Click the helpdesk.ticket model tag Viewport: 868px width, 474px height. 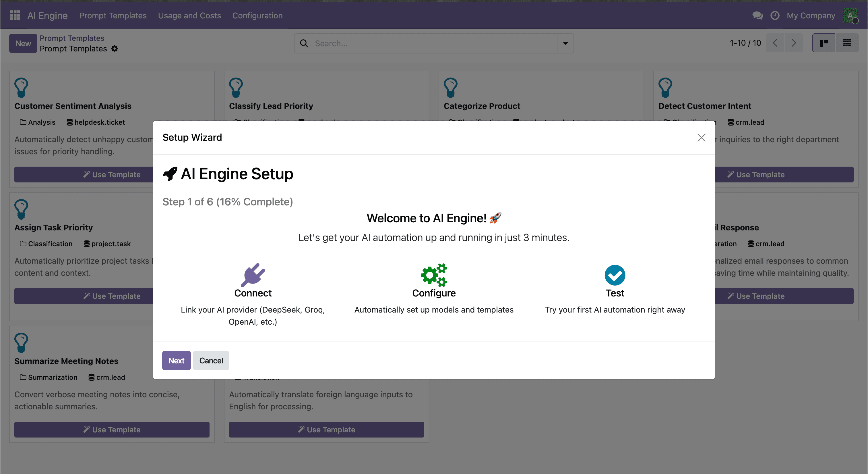(96, 122)
